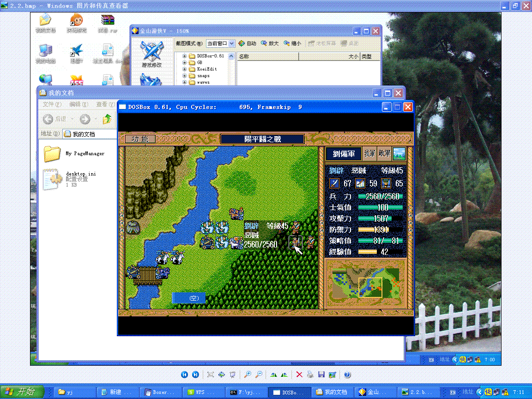The image size is (532, 399).
Task: Click the 名称 column header
Action: pyautogui.click(x=268, y=56)
